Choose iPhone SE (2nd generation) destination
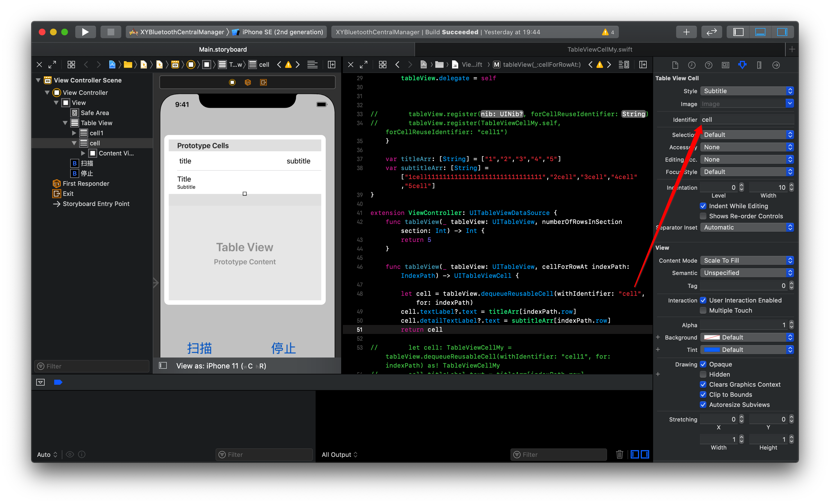 click(278, 32)
